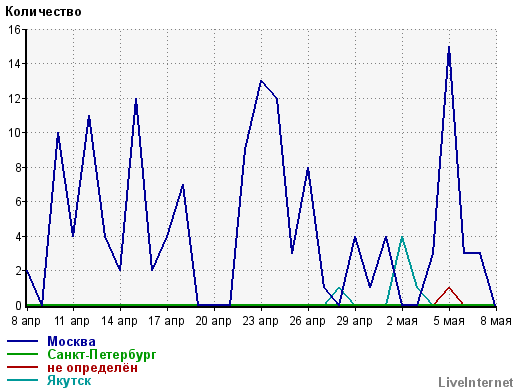Click the green Санкт-Петербург legend line swatch
The width and height of the screenshot is (520, 392).
coord(23,354)
